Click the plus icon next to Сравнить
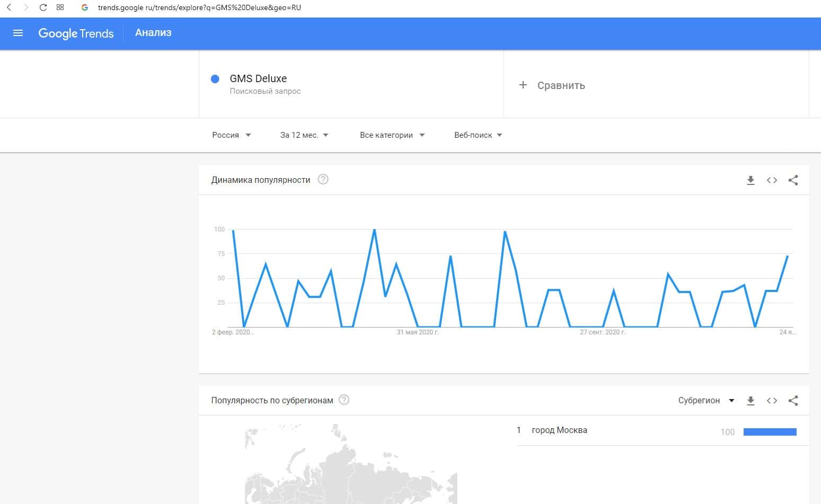This screenshot has width=821, height=504. click(523, 85)
